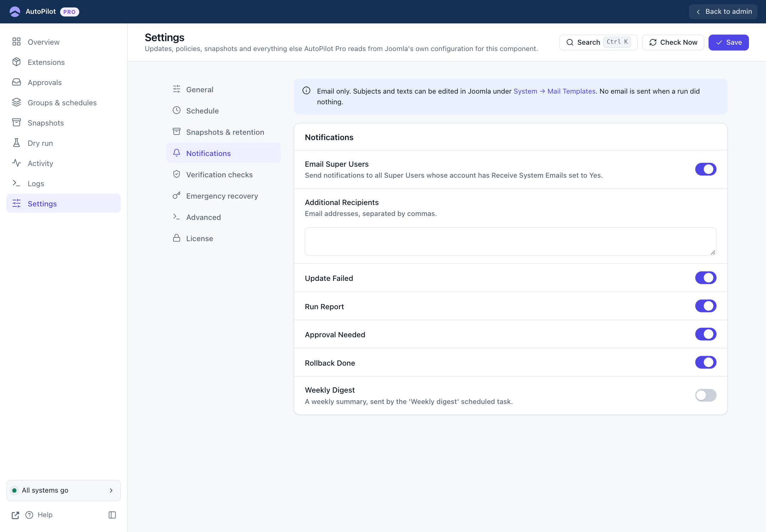Open Dry run via flask icon
Screen dimensions: 766x532
coord(16,143)
